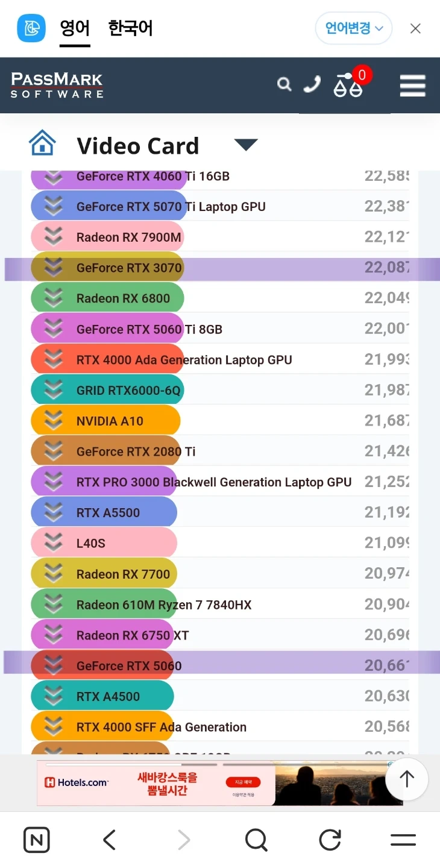The height and width of the screenshot is (868, 440).
Task: Open browser search from bottom bar
Action: [256, 840]
